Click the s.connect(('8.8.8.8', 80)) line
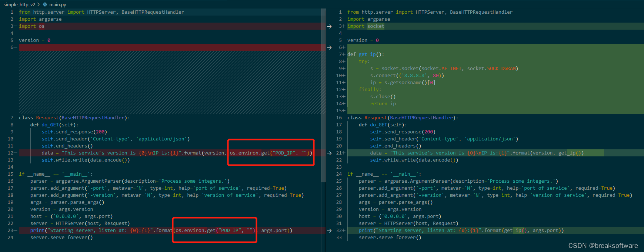Screen dimensions: 644x252 pyautogui.click(x=407, y=76)
